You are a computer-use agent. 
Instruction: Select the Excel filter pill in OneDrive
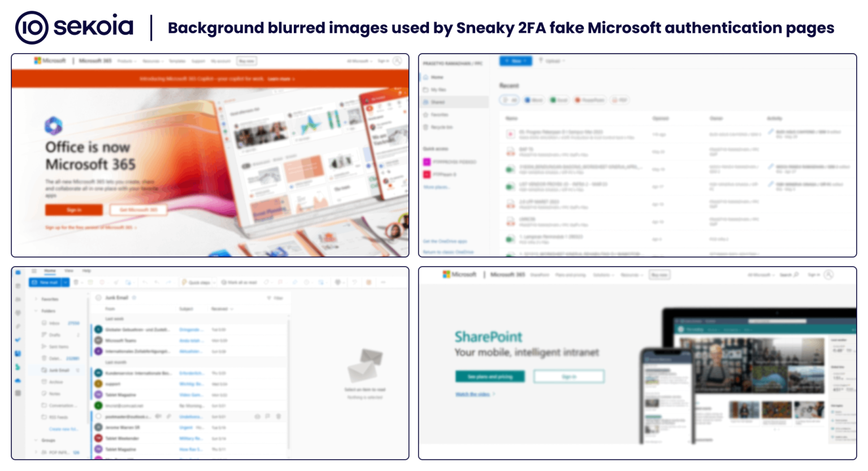coord(558,100)
